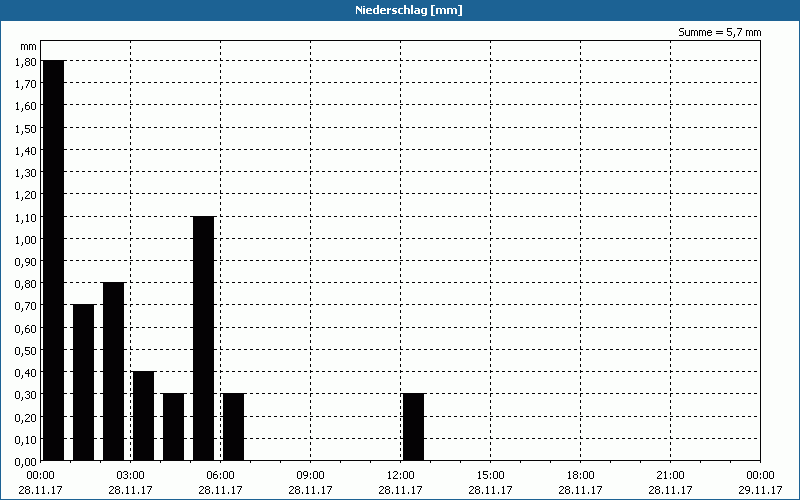800x500 pixels.
Task: Click the 0,30 y-axis label
Action: coord(26,394)
